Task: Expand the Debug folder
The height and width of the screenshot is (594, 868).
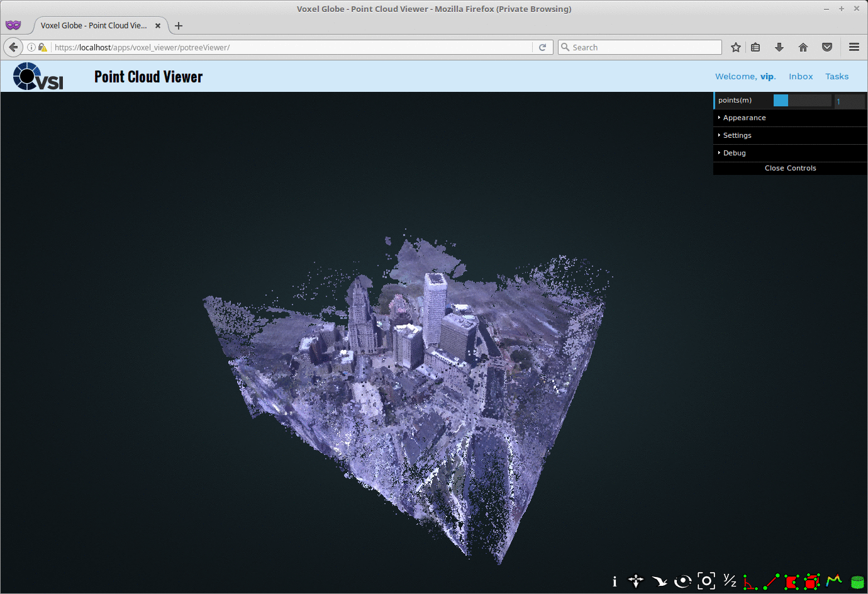Action: tap(734, 153)
